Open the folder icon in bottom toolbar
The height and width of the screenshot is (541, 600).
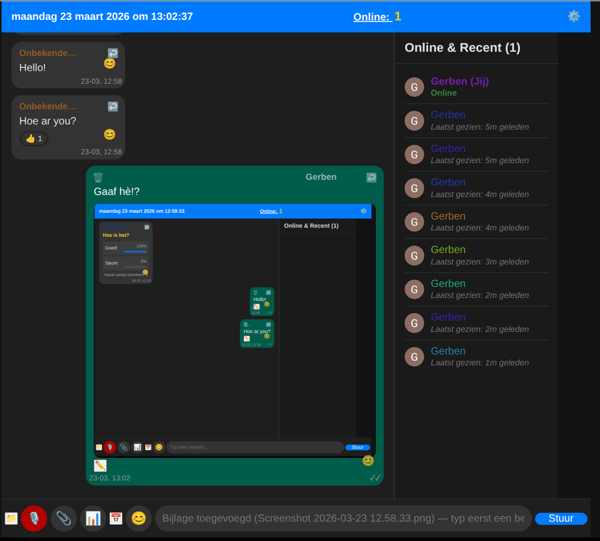[11, 518]
